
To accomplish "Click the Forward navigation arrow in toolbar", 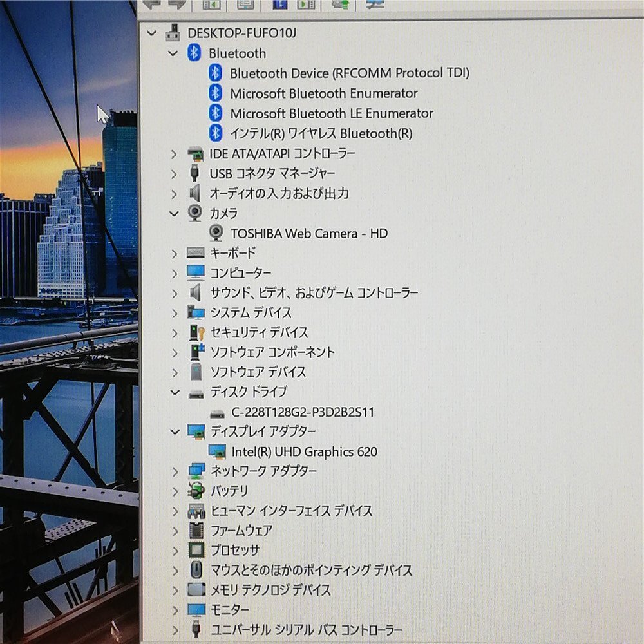I will [176, 5].
